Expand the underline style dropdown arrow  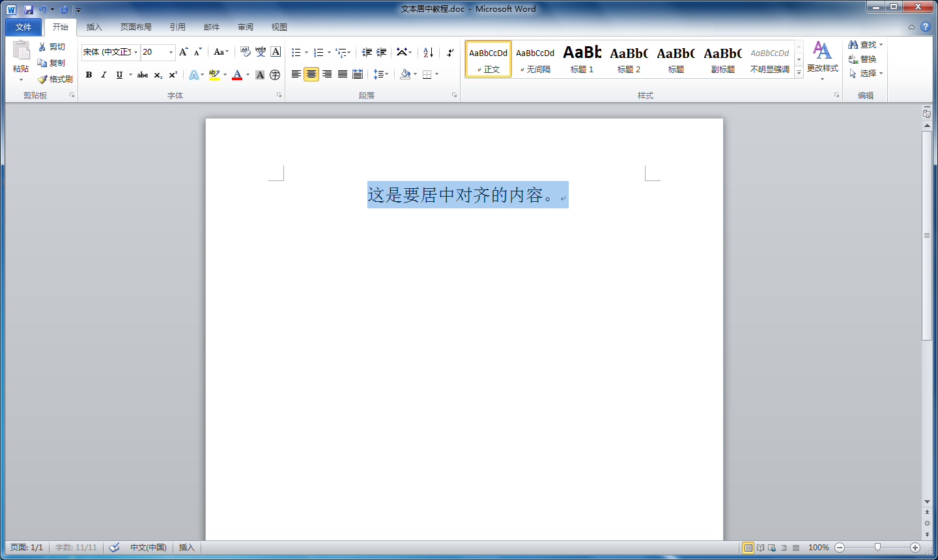[130, 75]
